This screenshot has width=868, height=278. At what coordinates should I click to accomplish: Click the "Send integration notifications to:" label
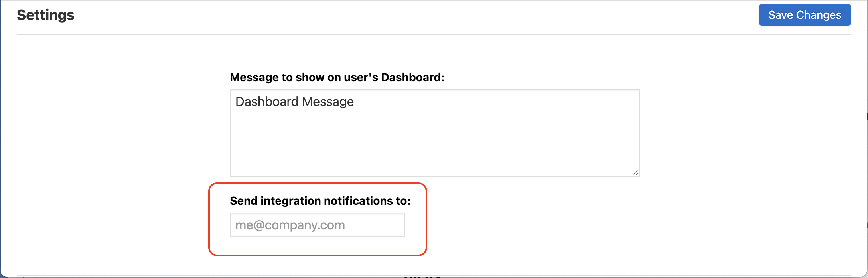320,201
